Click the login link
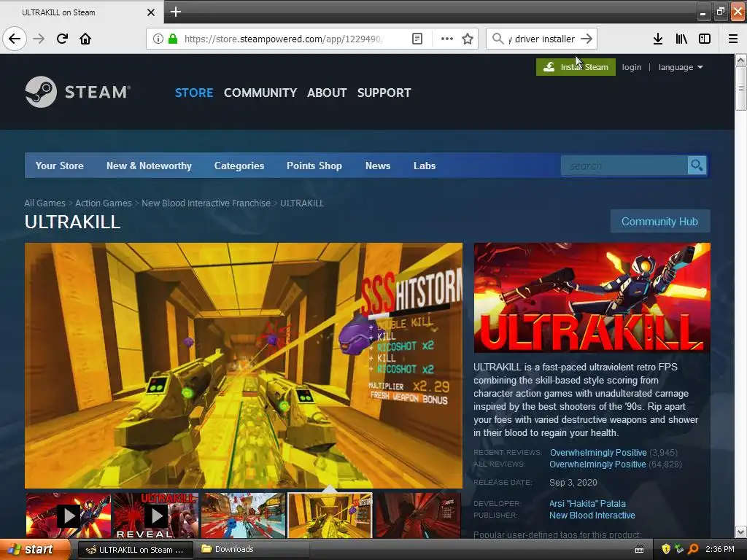 coord(632,67)
